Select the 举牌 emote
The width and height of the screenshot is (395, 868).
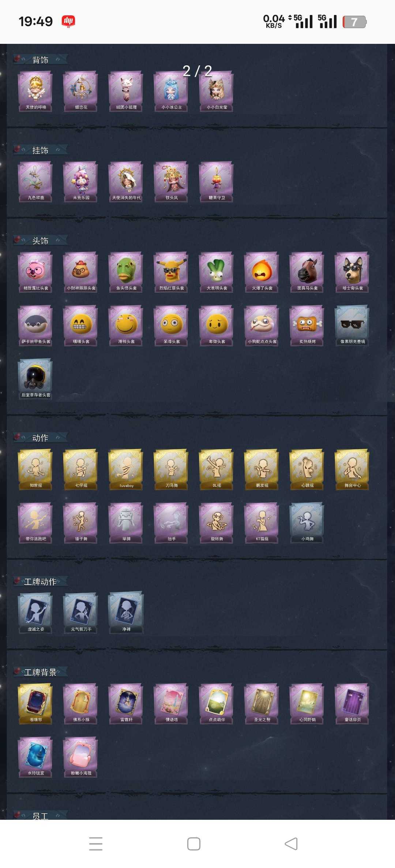point(126,523)
